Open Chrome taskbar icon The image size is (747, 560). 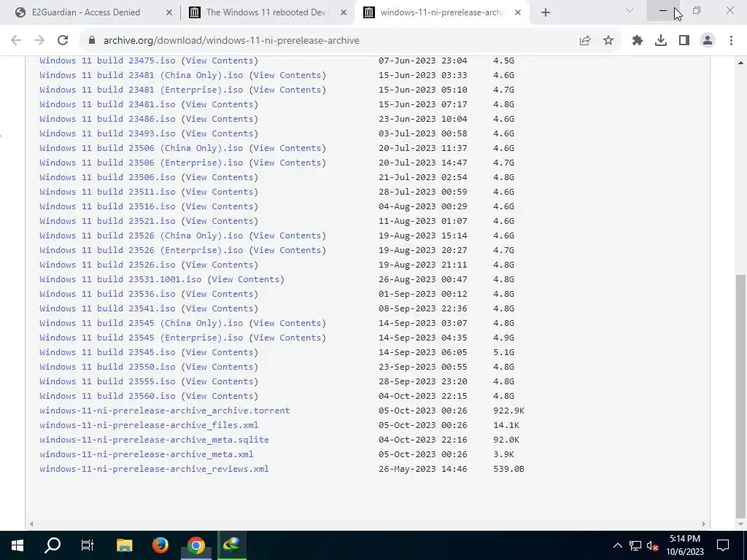[x=196, y=545]
